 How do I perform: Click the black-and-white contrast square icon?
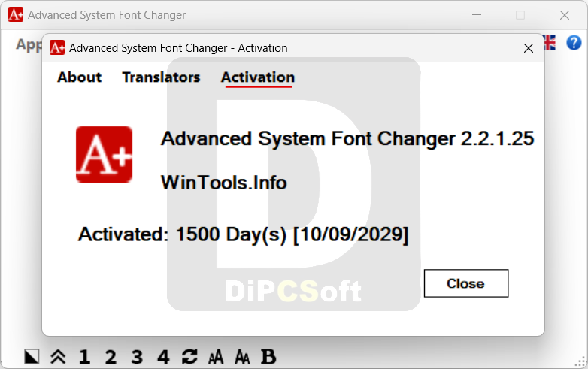(32, 357)
